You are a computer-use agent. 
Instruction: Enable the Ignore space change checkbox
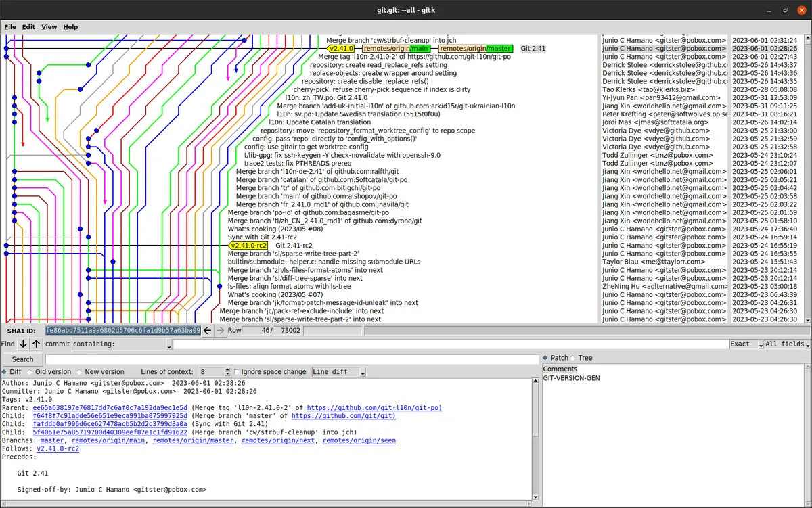[238, 371]
